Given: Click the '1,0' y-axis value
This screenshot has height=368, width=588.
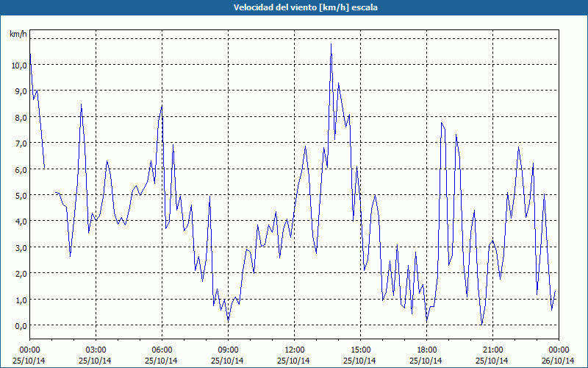Looking at the screenshot, I should (21, 300).
